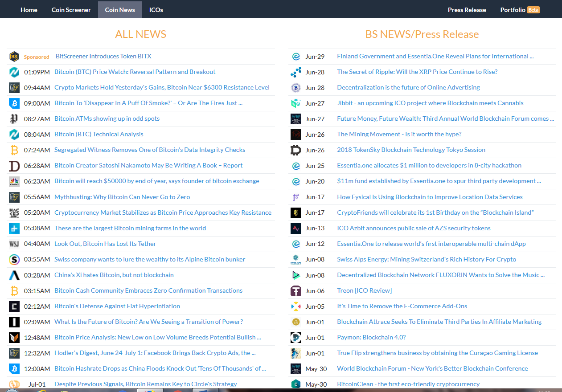Viewport: 562px width, 392px height.
Task: Open 'Hodler's Digest, June 24-July 1' article
Action: [155, 353]
